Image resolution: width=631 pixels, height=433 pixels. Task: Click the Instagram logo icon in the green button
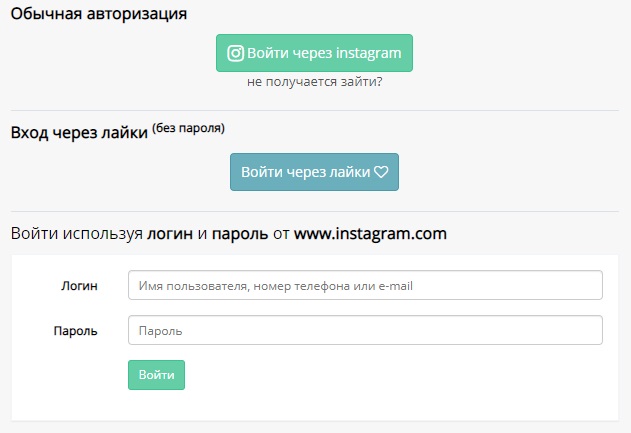pyautogui.click(x=235, y=53)
